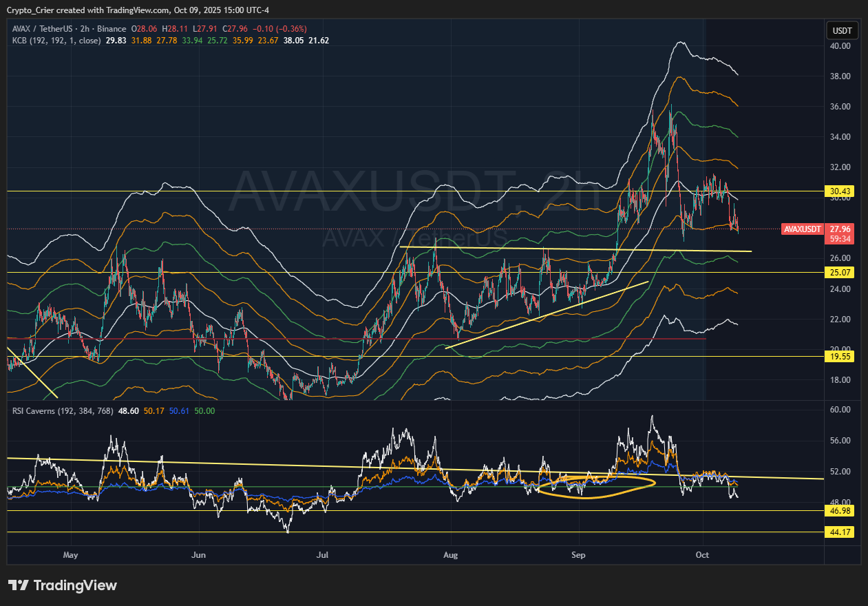Click the Jul label on time axis
This screenshot has width=868, height=606.
pos(322,554)
